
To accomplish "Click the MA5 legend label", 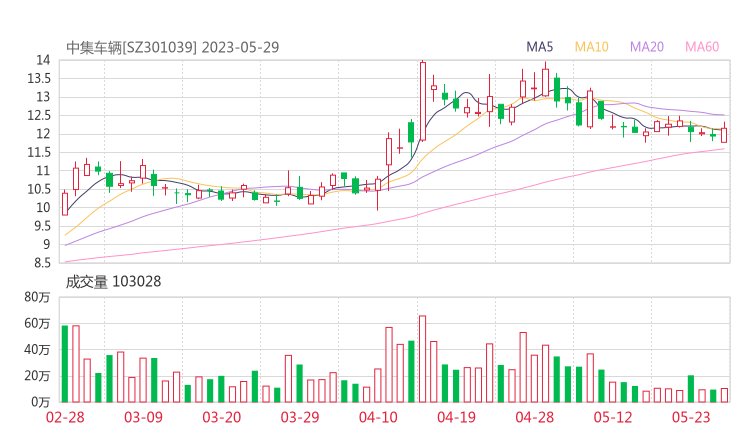I will (x=539, y=47).
